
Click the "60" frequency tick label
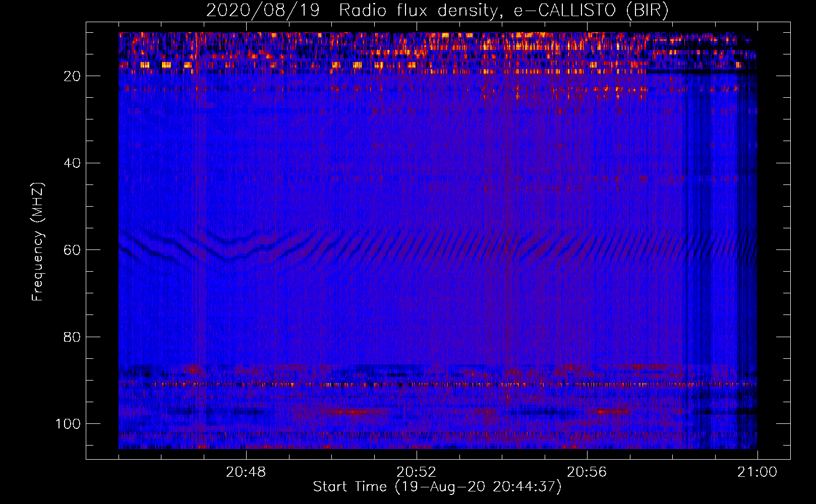tap(73, 250)
